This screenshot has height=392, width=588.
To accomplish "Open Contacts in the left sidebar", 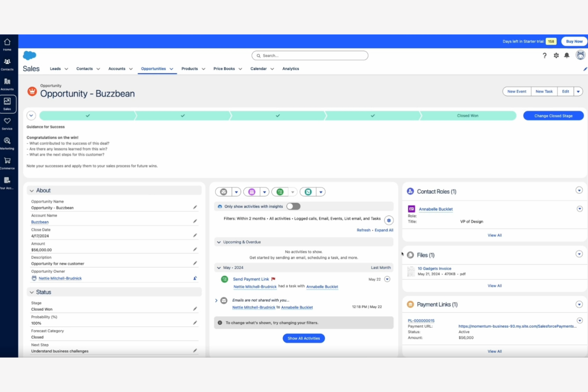I will point(7,64).
